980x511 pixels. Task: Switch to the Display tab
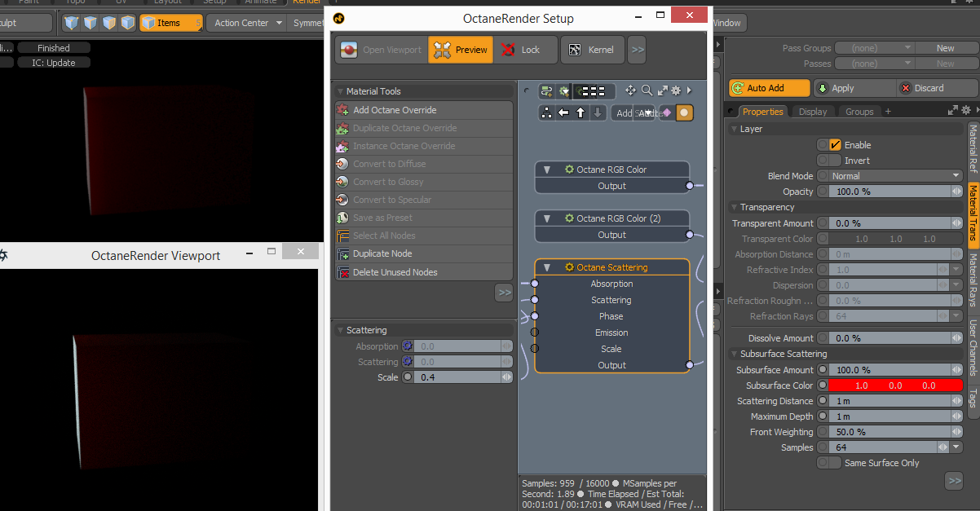point(813,112)
